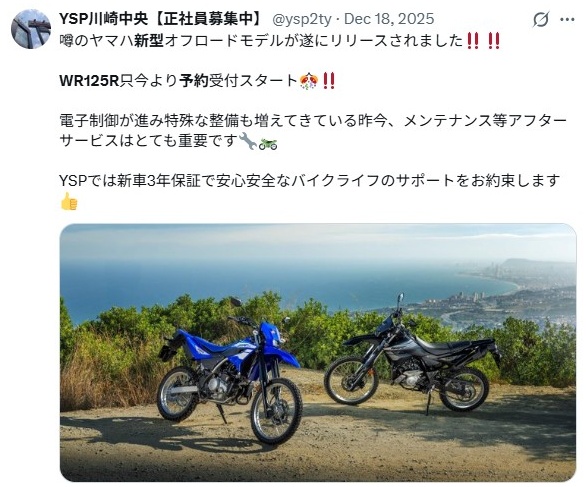Click the thumbs-up emoji
This screenshot has height=487, width=586.
(x=69, y=201)
